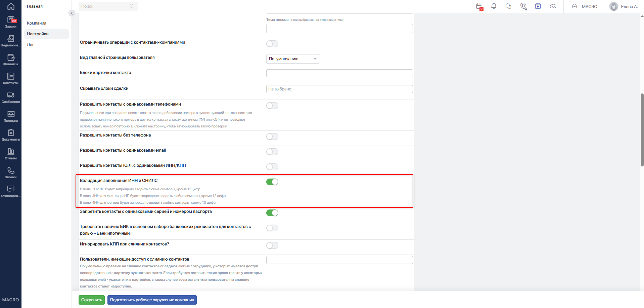Click the notifications bell icon
The height and width of the screenshot is (308, 644).
point(494,6)
